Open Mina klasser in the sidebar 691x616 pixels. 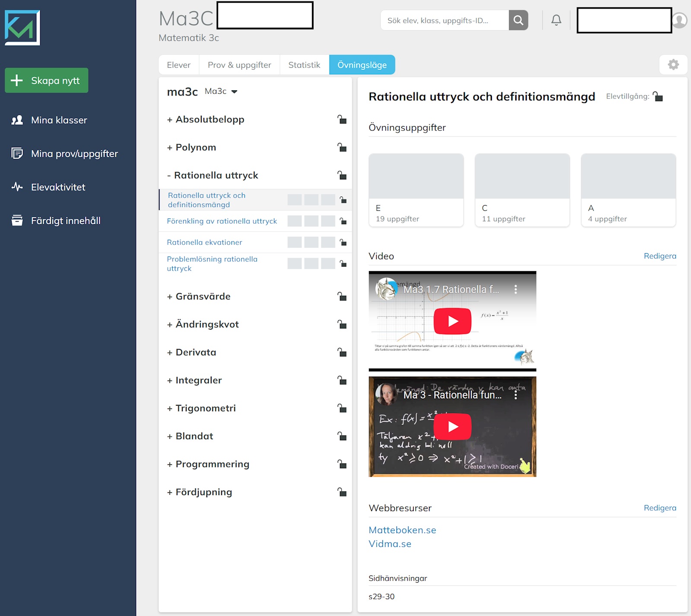coord(59,120)
